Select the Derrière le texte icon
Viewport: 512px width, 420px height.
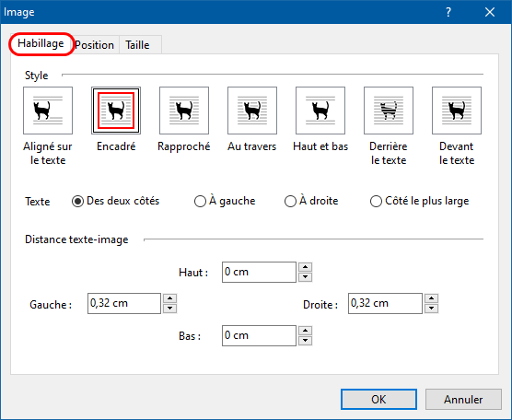click(389, 111)
